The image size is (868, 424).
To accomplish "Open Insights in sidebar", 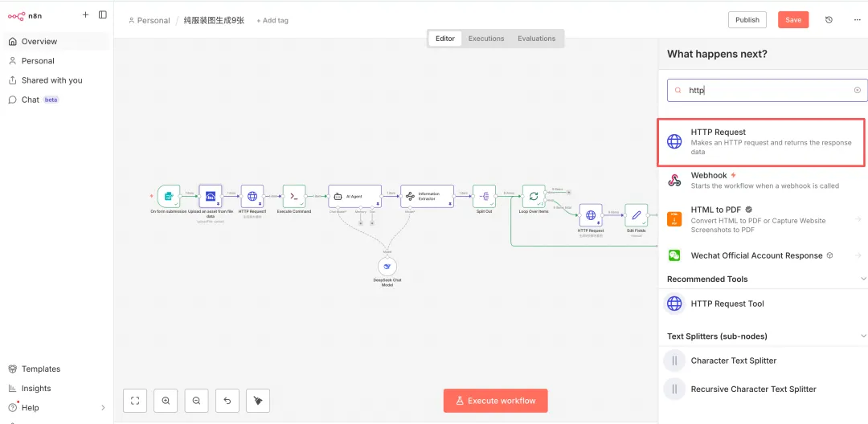I will pyautogui.click(x=56, y=389).
